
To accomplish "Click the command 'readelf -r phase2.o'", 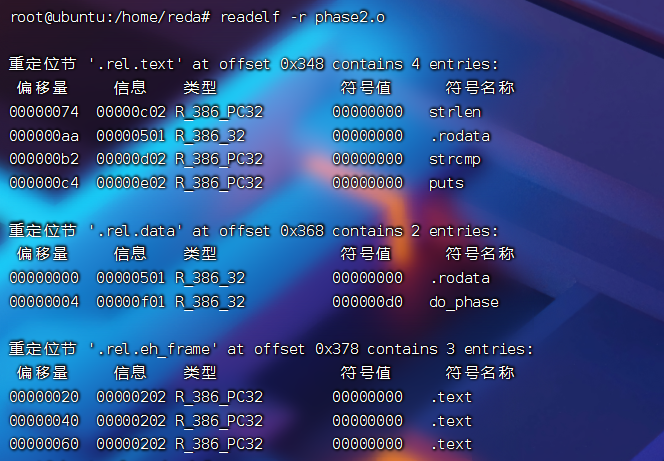I will click(x=303, y=17).
